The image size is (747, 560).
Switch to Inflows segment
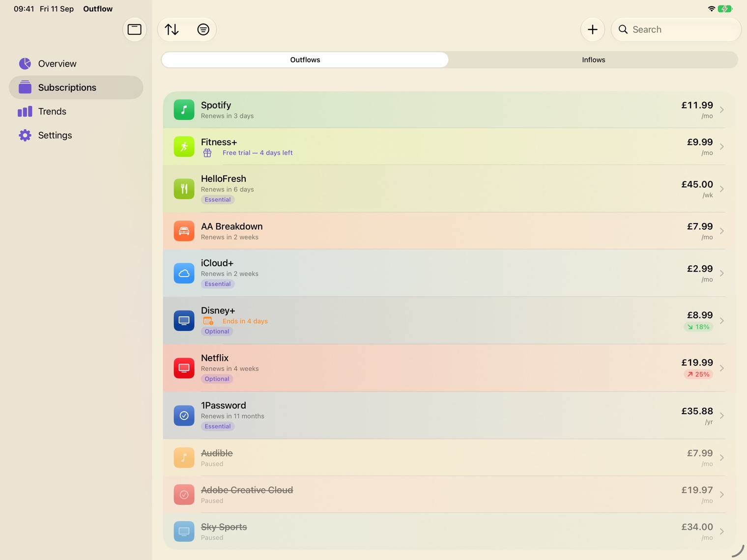coord(593,60)
